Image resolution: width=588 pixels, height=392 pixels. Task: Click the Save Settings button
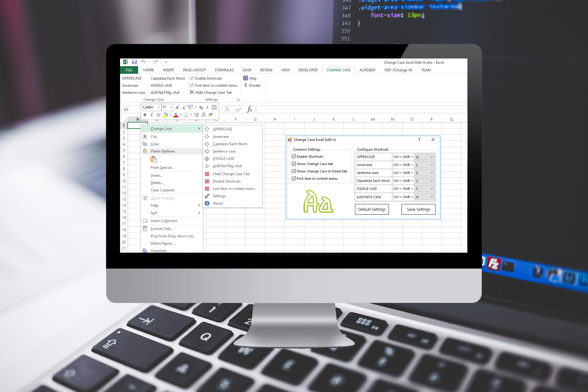pyautogui.click(x=418, y=209)
